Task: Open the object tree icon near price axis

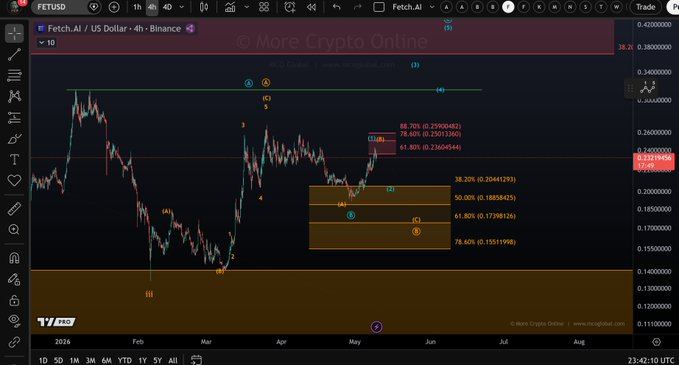Action: [648, 88]
